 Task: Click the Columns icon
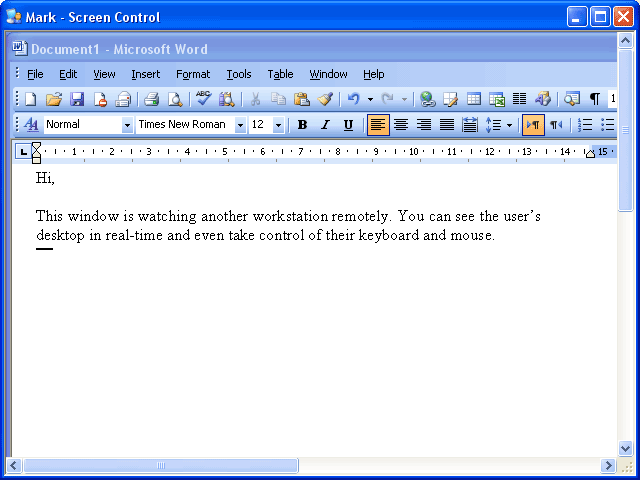coord(520,99)
